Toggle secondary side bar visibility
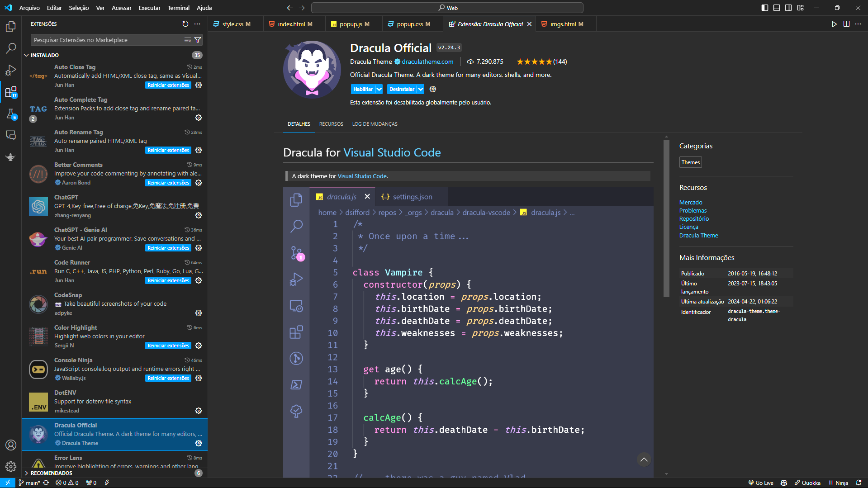This screenshot has width=868, height=488. coord(788,8)
